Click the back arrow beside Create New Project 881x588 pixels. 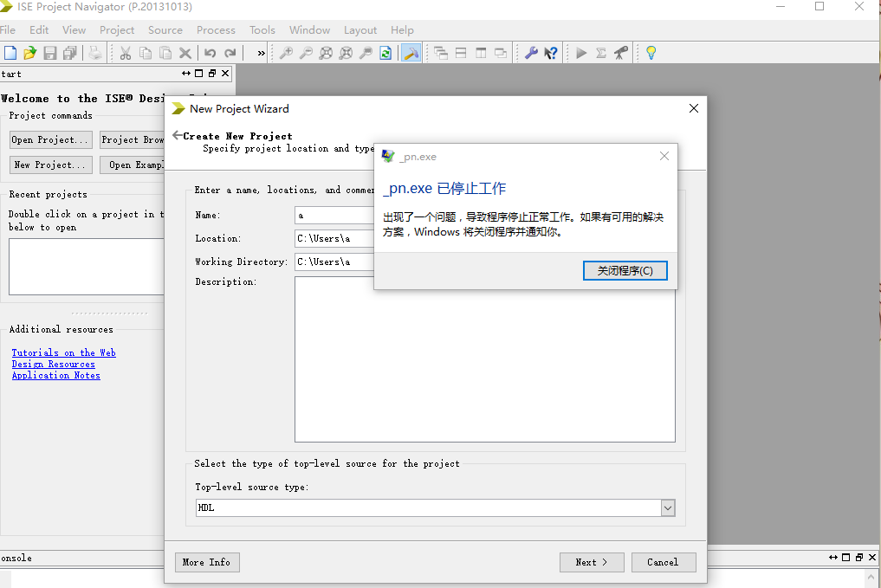[177, 135]
